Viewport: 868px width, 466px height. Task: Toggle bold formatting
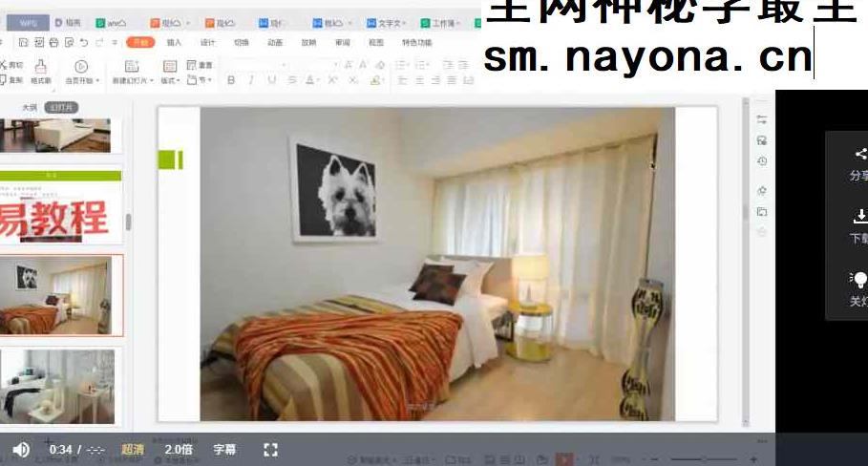tap(231, 80)
